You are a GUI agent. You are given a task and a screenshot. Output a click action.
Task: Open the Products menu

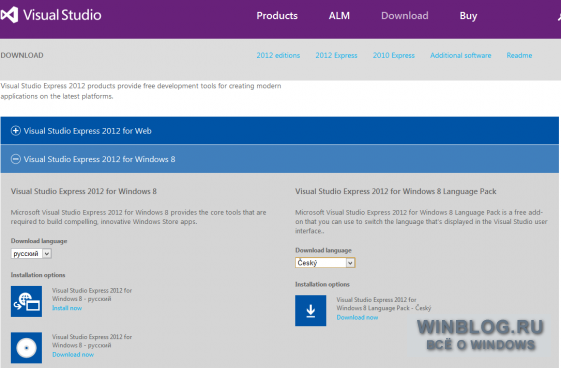(277, 16)
